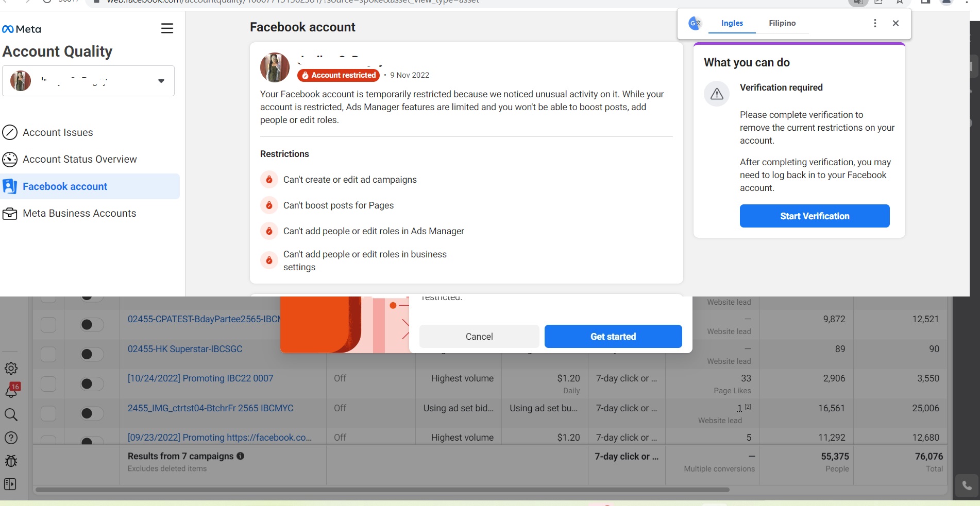Screen dimensions: 980x506
Task: Open notifications bell showing 16
Action: click(11, 391)
